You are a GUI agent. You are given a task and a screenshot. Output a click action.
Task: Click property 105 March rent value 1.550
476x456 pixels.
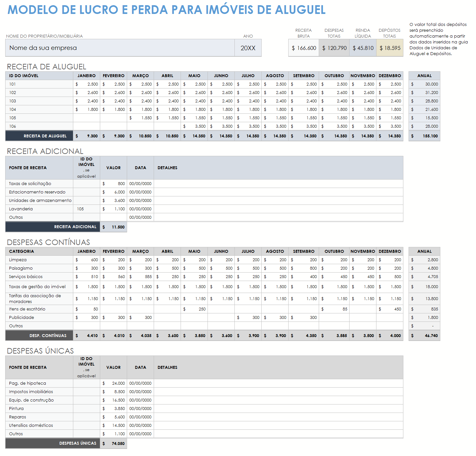point(140,118)
